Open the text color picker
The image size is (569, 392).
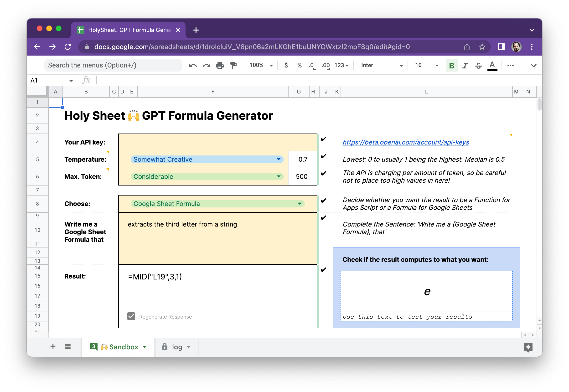tap(492, 66)
